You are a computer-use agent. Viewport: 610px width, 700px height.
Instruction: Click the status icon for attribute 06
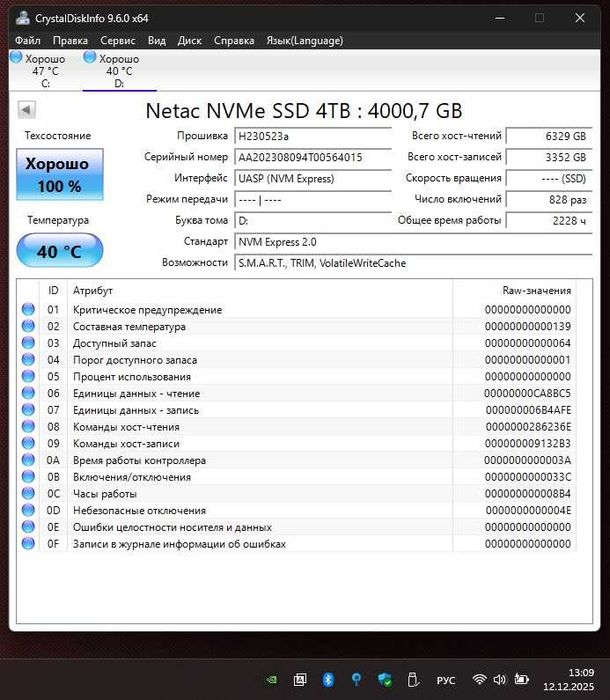[28, 393]
